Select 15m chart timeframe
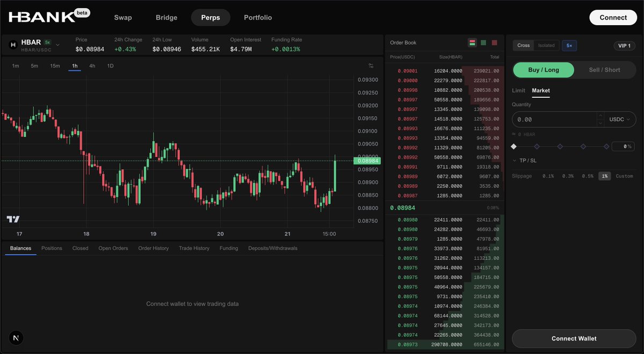644x354 pixels. point(55,66)
